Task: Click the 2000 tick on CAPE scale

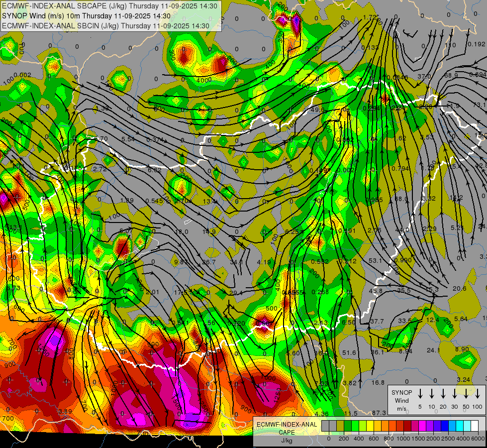Action: click(x=433, y=439)
